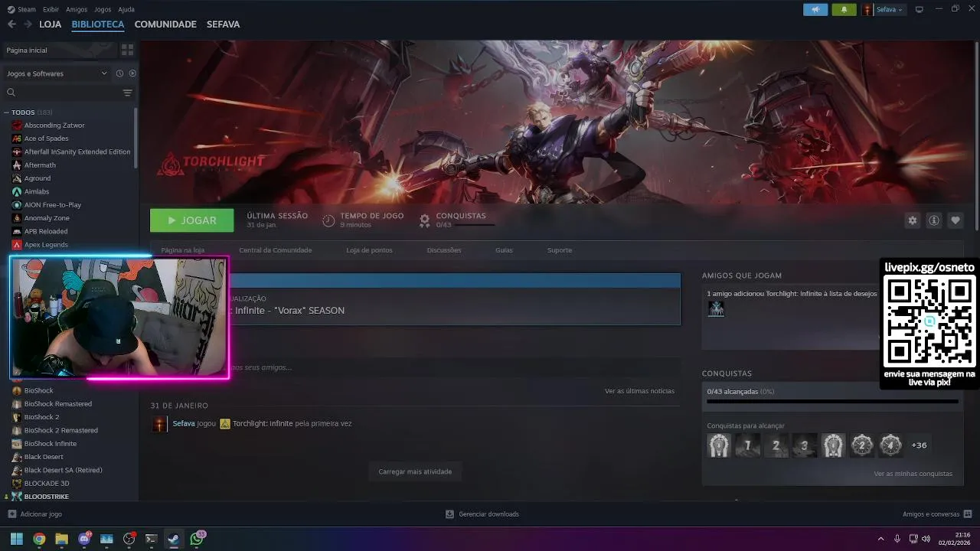Viewport: 980px width, 551px height.
Task: Open File Explorer from the taskbar
Action: (61, 539)
